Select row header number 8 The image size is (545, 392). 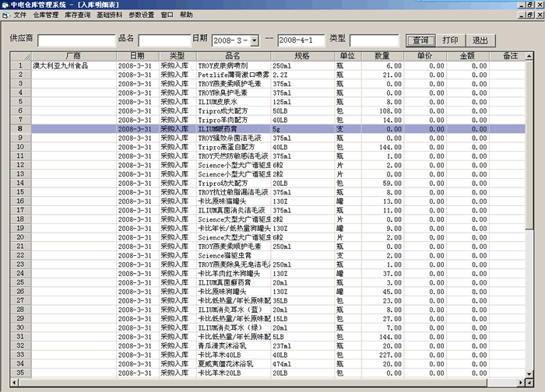pyautogui.click(x=20, y=129)
